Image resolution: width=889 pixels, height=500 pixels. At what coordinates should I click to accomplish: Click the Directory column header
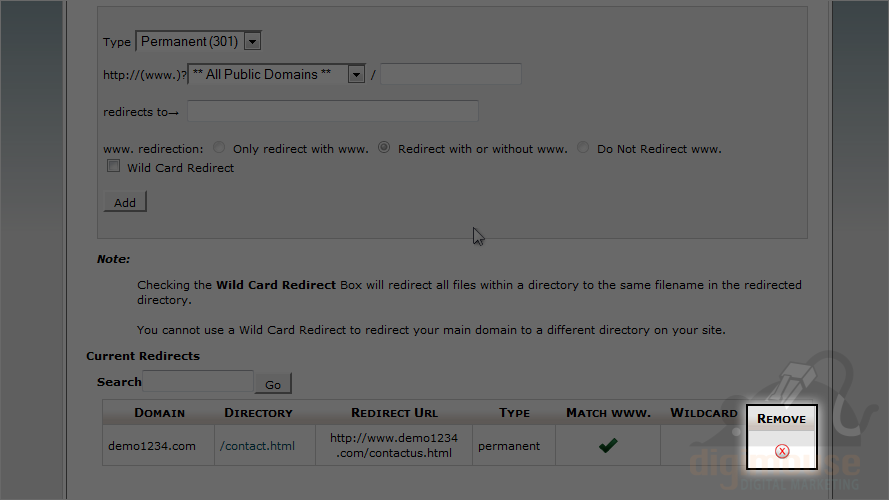[258, 413]
